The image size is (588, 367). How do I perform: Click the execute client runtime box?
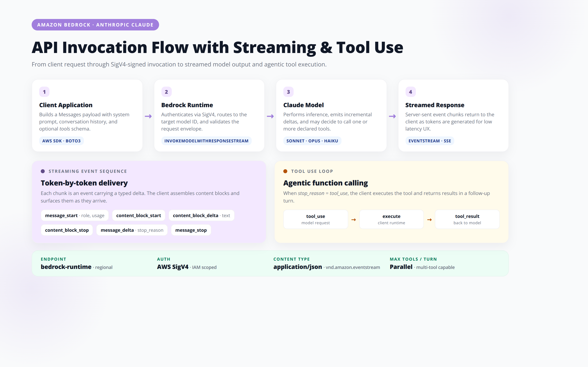pos(391,219)
